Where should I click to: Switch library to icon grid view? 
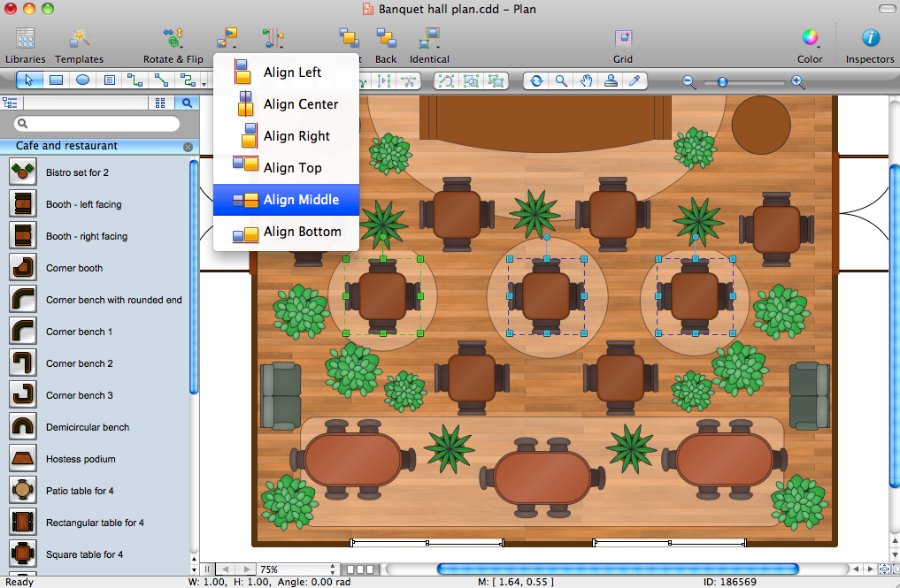[160, 103]
